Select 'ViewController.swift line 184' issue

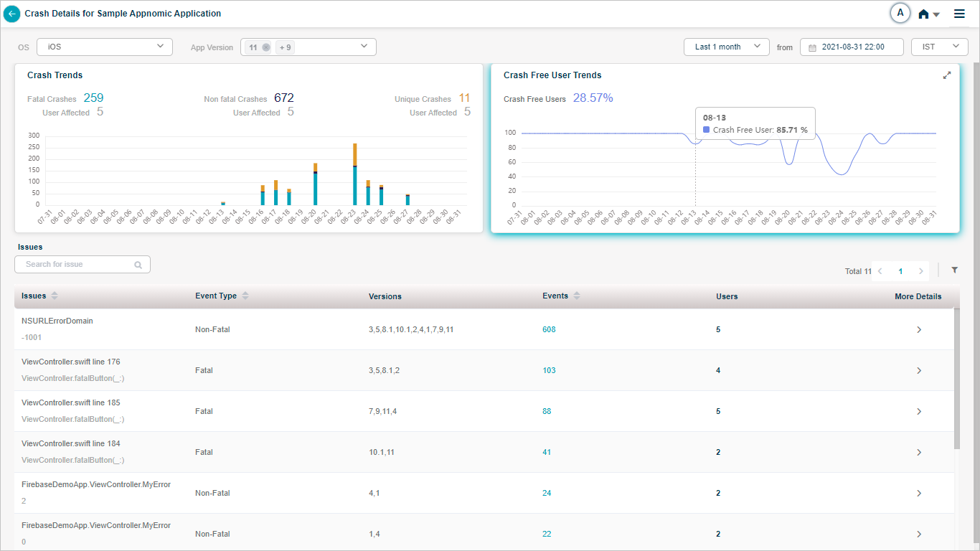click(x=71, y=444)
